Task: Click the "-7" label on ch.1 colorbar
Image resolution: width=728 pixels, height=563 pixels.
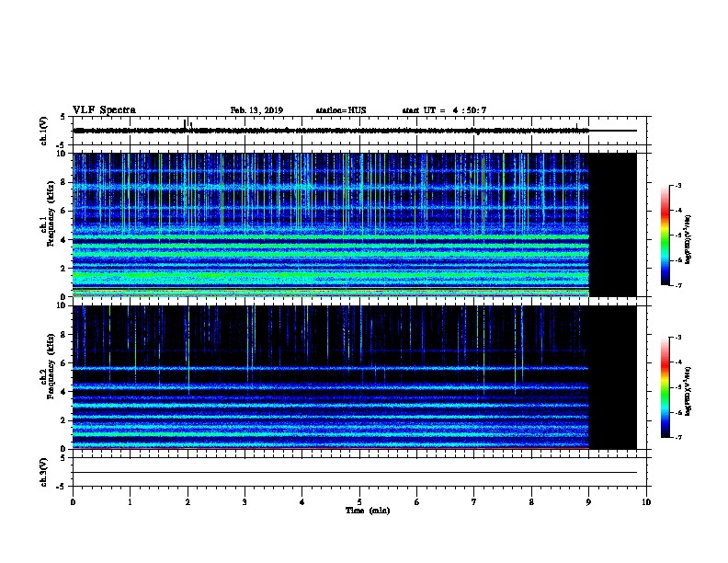Action: tap(677, 285)
